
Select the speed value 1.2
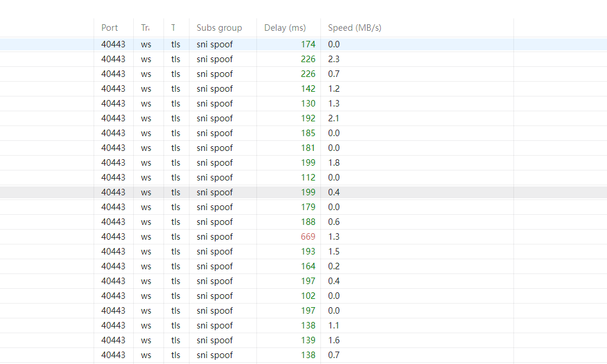pos(333,89)
